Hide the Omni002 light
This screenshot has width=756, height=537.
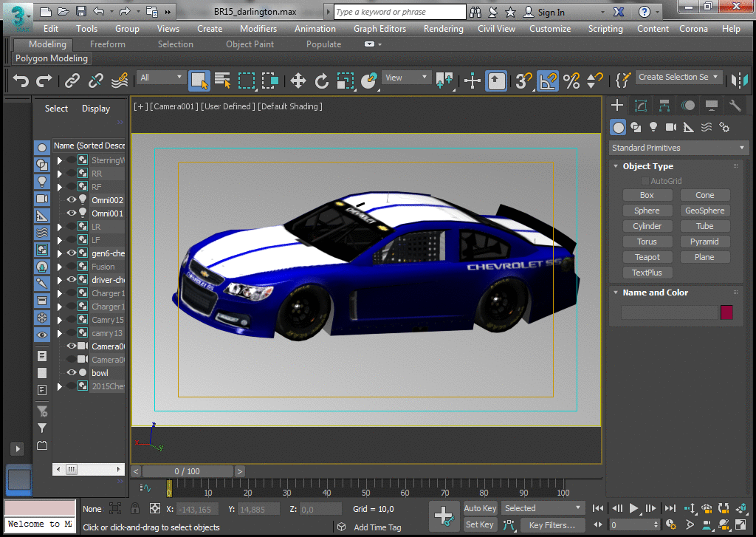pos(72,199)
